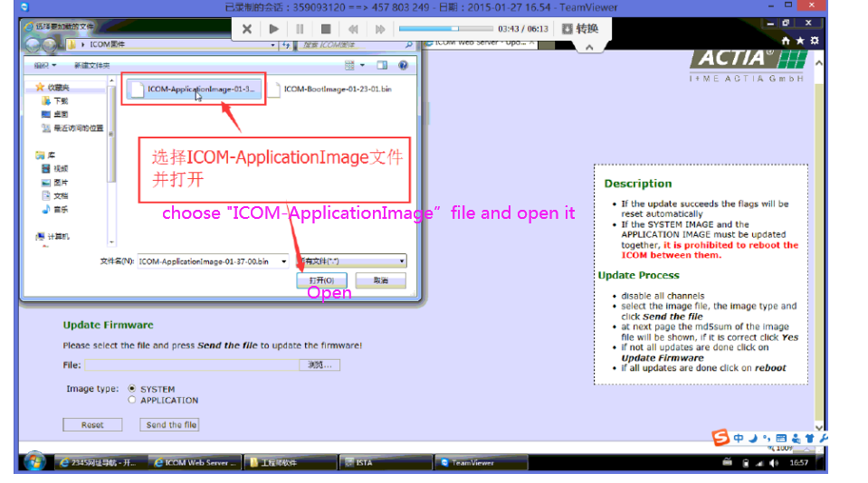The width and height of the screenshot is (868, 483).
Task: Toggle the preview pane icon
Action: [382, 65]
